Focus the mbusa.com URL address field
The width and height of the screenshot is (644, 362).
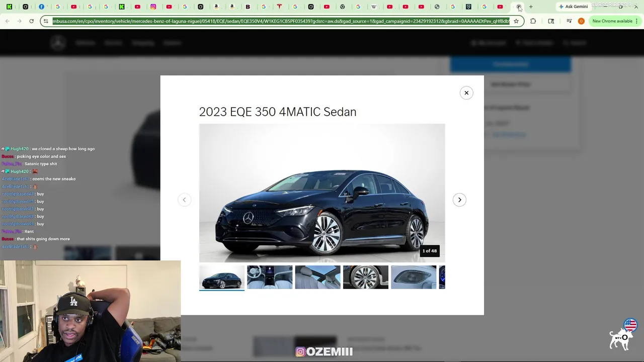coord(281,21)
